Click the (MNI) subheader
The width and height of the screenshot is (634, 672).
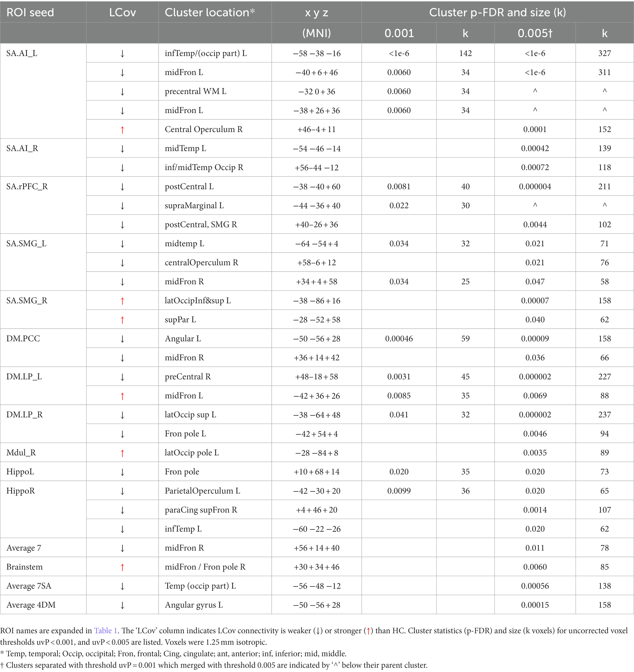pyautogui.click(x=316, y=33)
